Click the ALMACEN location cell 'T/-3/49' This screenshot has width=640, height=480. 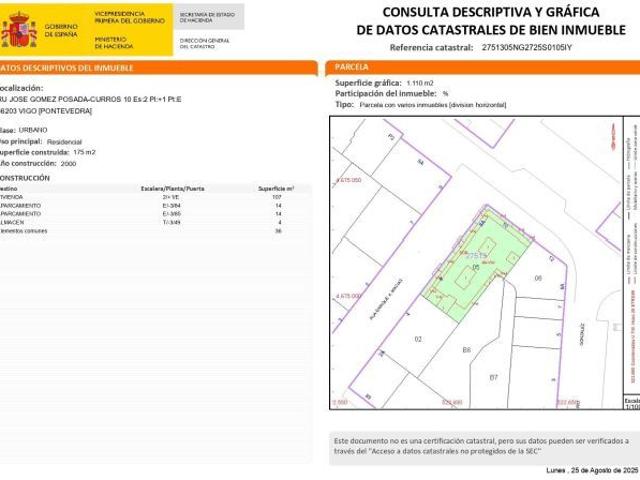[x=171, y=222]
